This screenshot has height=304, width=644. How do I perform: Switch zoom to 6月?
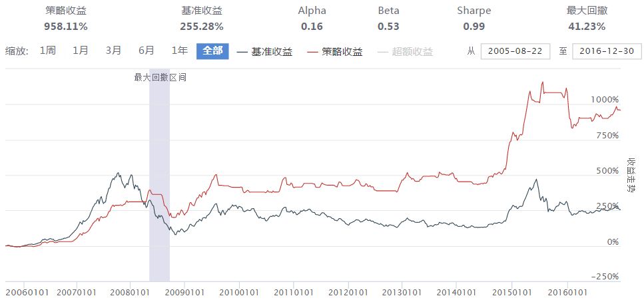(147, 51)
